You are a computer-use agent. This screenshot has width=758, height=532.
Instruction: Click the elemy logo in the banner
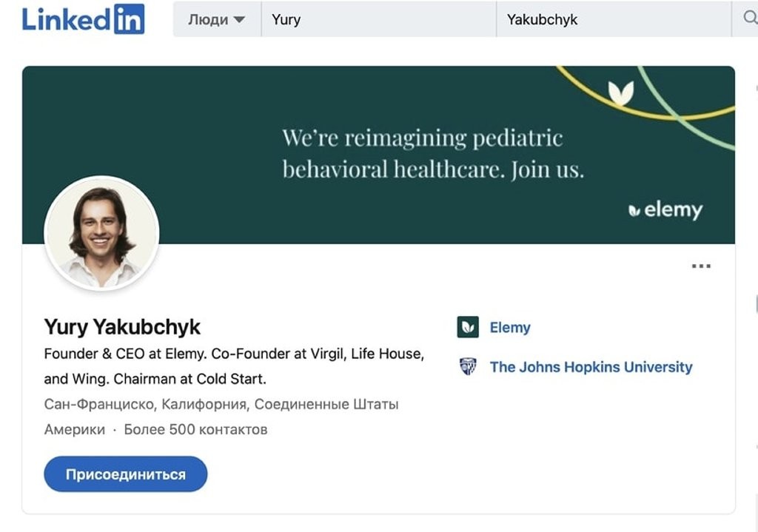click(665, 210)
